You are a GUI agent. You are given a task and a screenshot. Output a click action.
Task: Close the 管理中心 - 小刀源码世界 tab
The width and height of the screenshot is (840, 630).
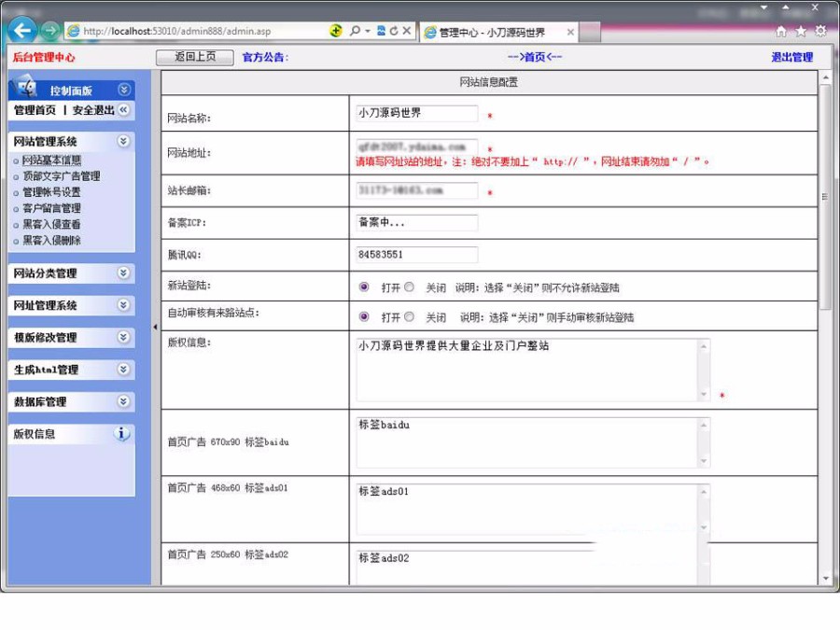(x=570, y=32)
